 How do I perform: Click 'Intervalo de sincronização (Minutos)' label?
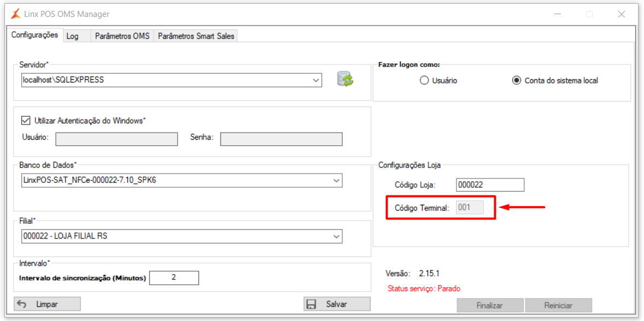click(x=83, y=278)
